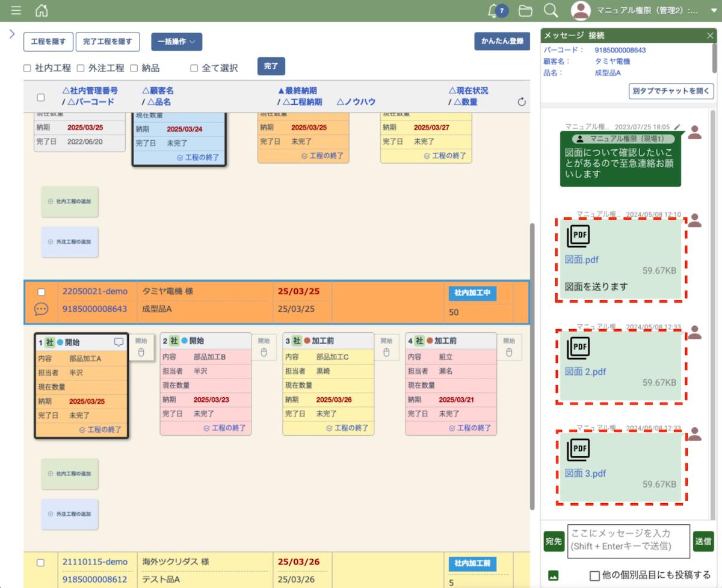Image resolution: width=722 pixels, height=588 pixels.
Task: Focus the message input field
Action: (x=627, y=540)
